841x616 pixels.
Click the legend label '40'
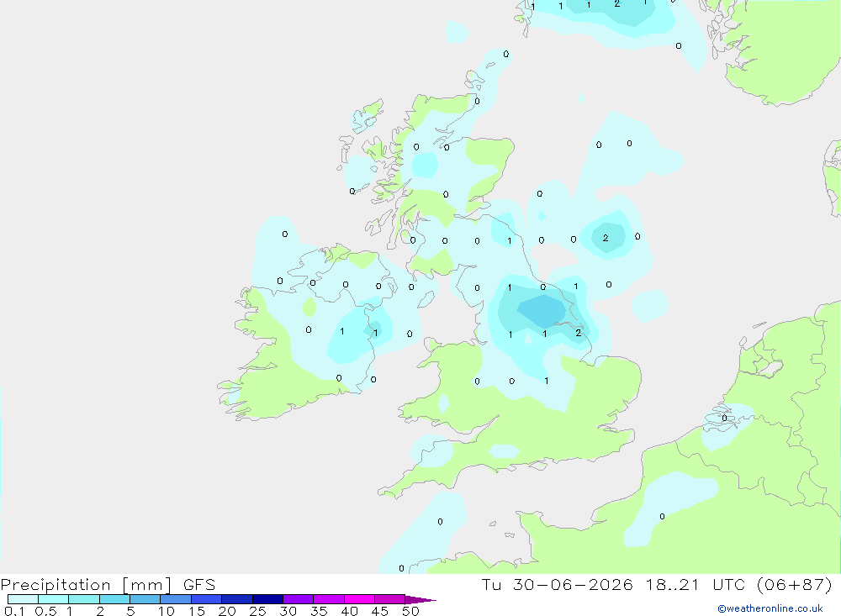click(x=350, y=611)
